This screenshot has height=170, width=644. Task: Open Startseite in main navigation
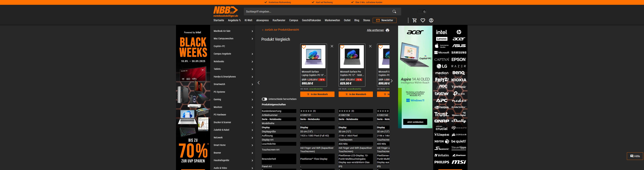click(218, 21)
